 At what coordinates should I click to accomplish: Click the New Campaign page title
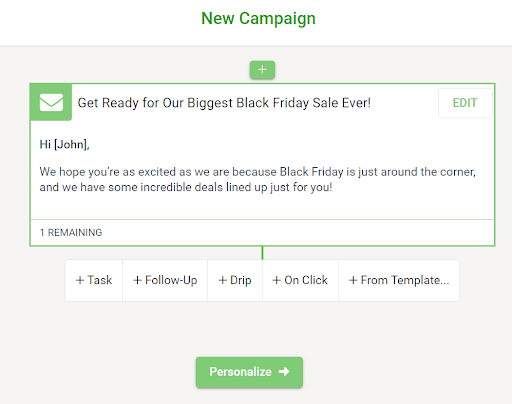pos(258,18)
